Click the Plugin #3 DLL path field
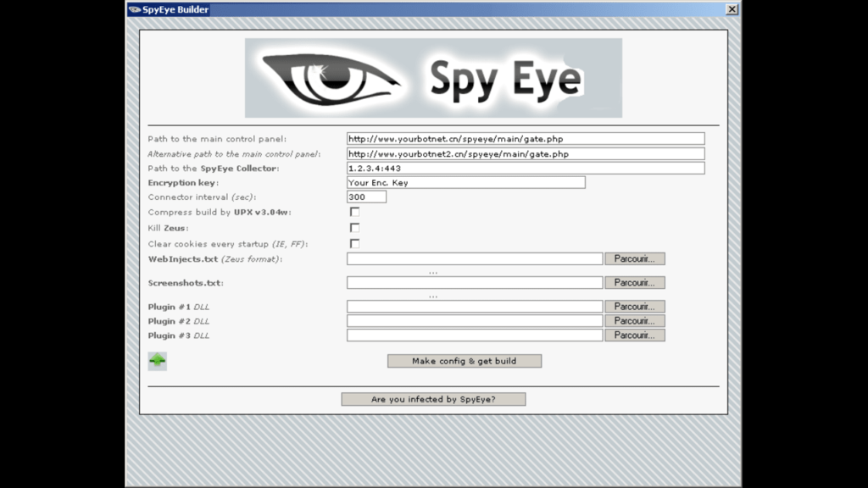 [475, 335]
